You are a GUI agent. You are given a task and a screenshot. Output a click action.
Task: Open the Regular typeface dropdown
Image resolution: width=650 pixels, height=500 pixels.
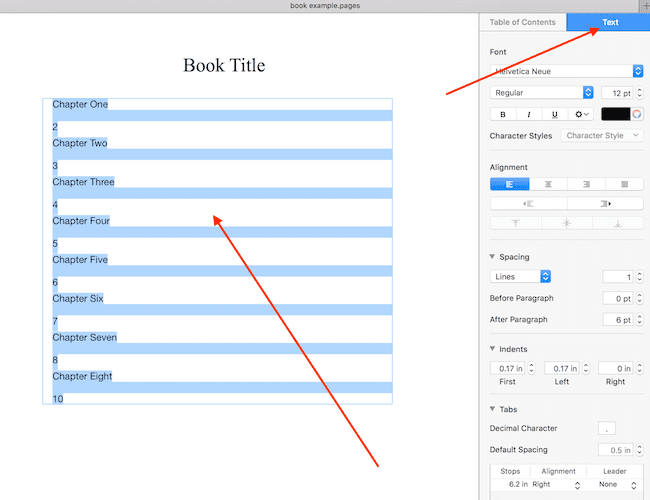click(x=542, y=93)
